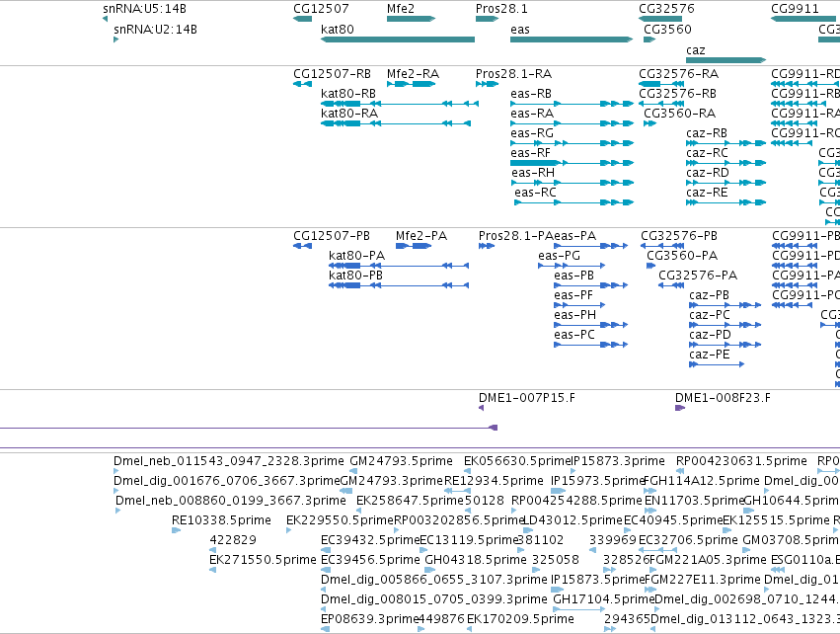Select the CG32576-RB transcript label
This screenshot has width=840, height=634.
[x=678, y=93]
